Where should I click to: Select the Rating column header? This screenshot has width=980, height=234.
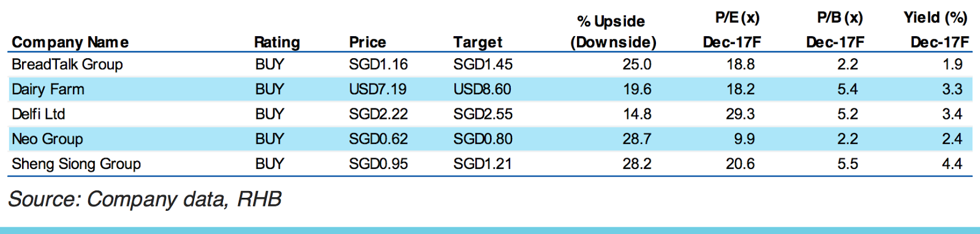277,42
